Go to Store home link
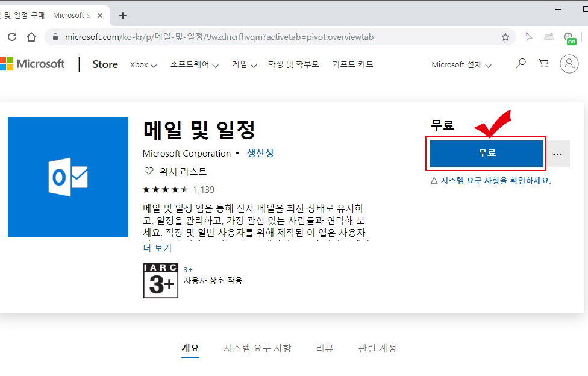Viewport: 588px width, 376px height. tap(105, 64)
